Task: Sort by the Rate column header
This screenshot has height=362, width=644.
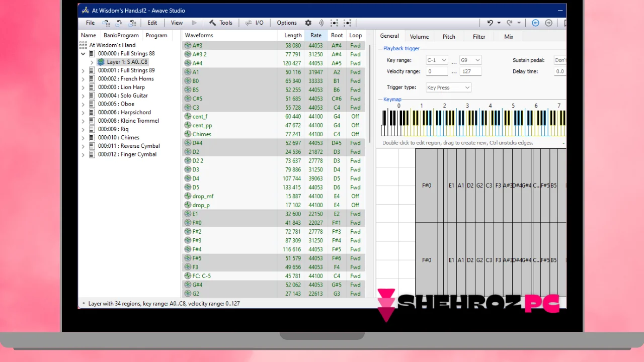Action: 316,35
